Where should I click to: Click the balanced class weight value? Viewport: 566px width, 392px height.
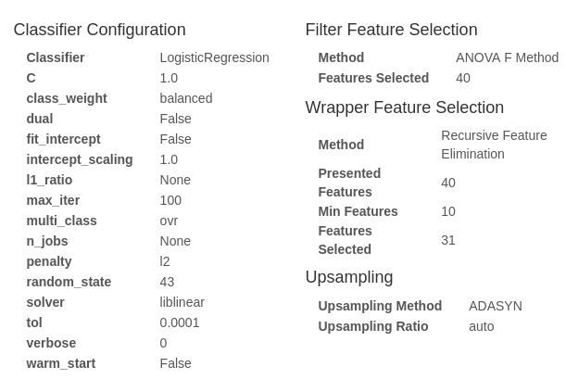[185, 98]
